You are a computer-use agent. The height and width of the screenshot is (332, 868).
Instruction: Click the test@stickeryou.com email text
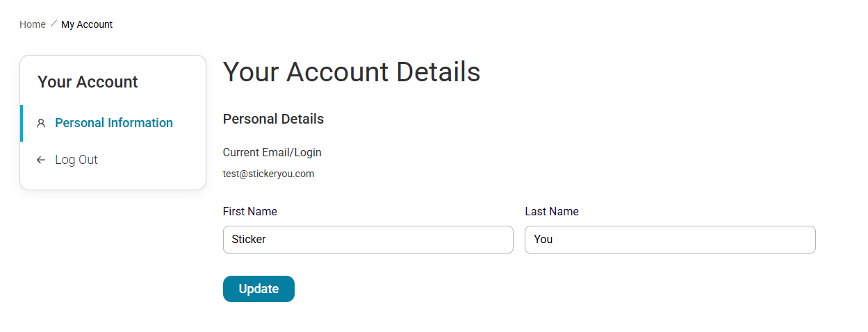coord(268,174)
